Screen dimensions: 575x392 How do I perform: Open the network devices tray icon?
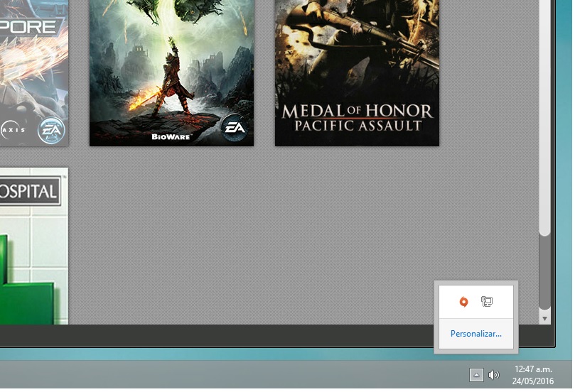tap(487, 302)
